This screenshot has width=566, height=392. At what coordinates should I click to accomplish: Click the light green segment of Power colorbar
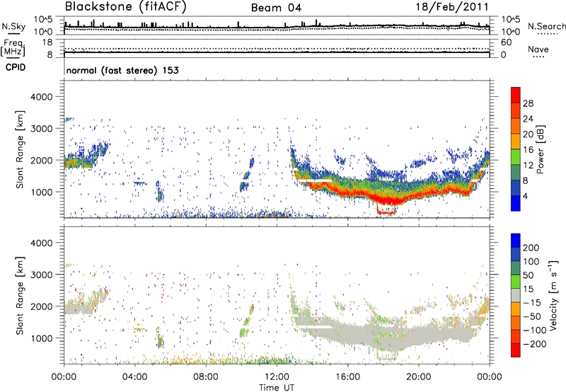click(516, 157)
